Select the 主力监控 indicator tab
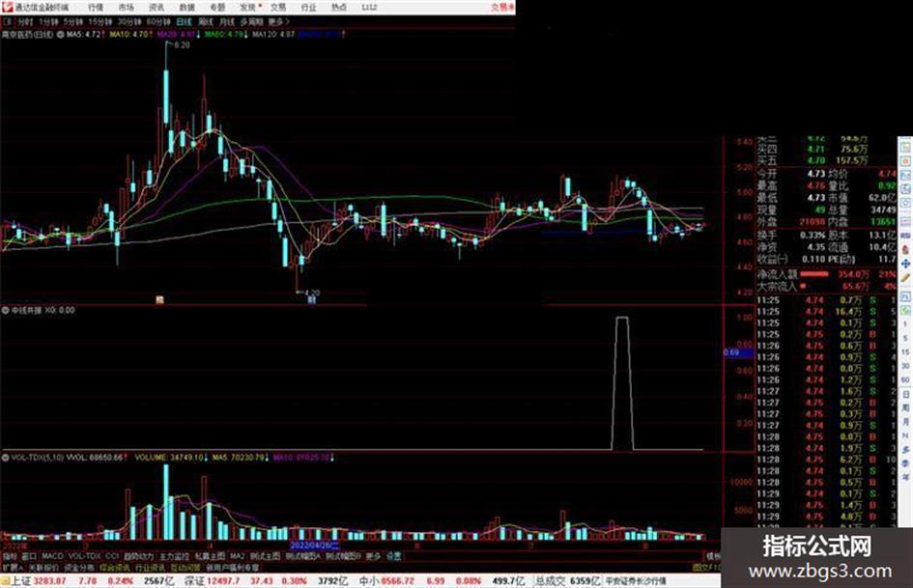913x588 pixels. (x=174, y=556)
